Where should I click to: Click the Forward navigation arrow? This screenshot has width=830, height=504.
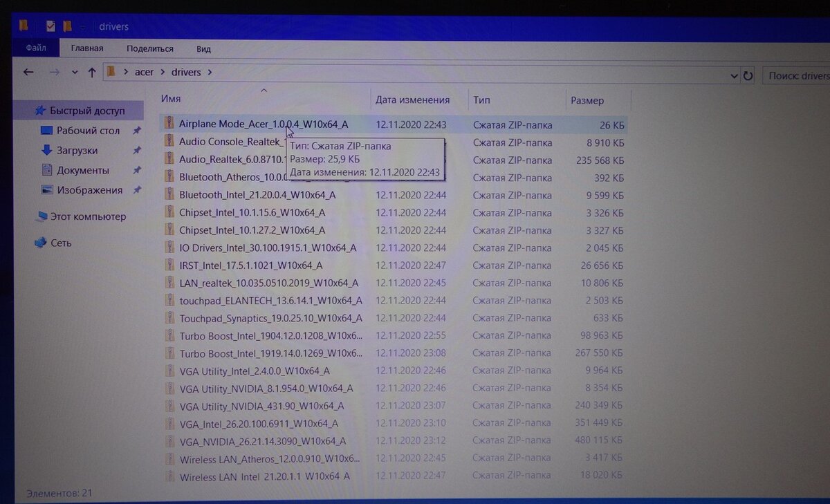click(x=55, y=72)
